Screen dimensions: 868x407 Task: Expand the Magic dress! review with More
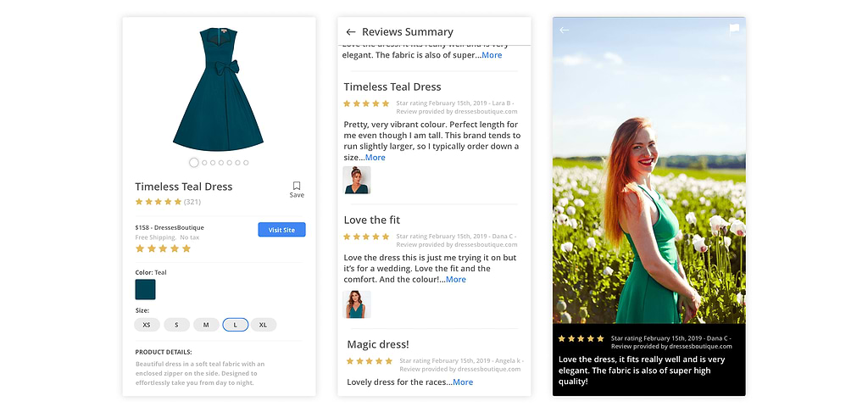(462, 382)
